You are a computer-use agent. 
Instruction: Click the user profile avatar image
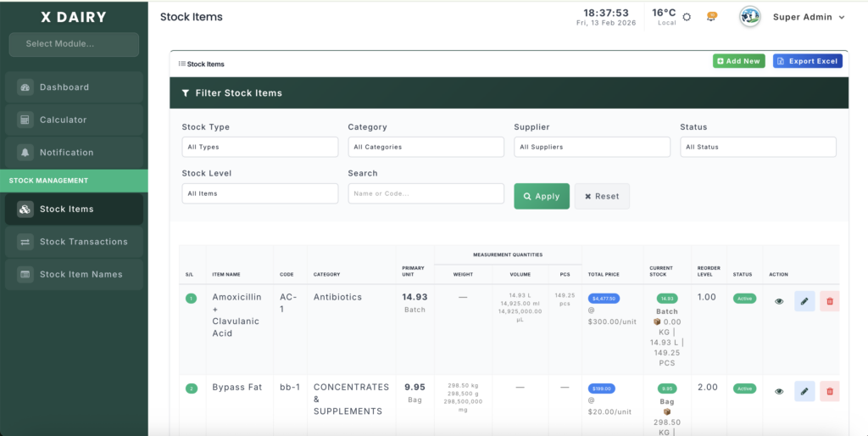click(x=749, y=17)
